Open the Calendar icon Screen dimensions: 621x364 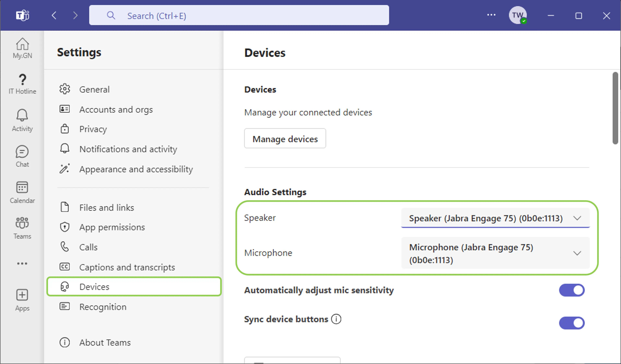pos(22,192)
